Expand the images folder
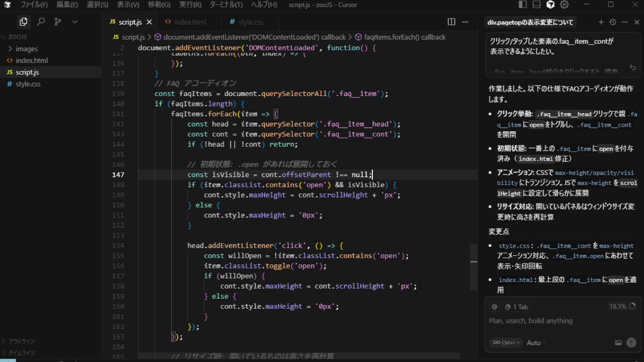 50,49
